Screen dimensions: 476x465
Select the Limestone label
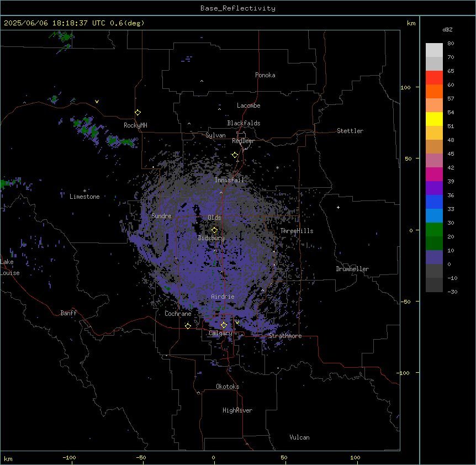pyautogui.click(x=84, y=197)
